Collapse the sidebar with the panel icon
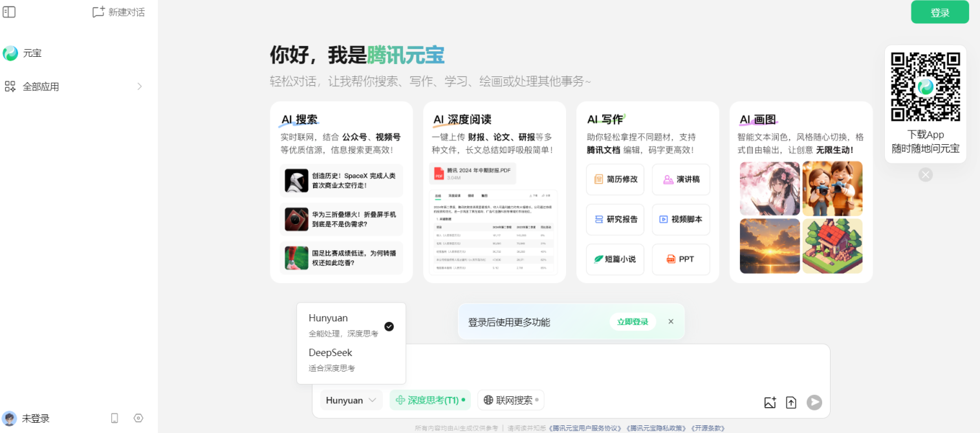This screenshot has width=980, height=433. (9, 12)
